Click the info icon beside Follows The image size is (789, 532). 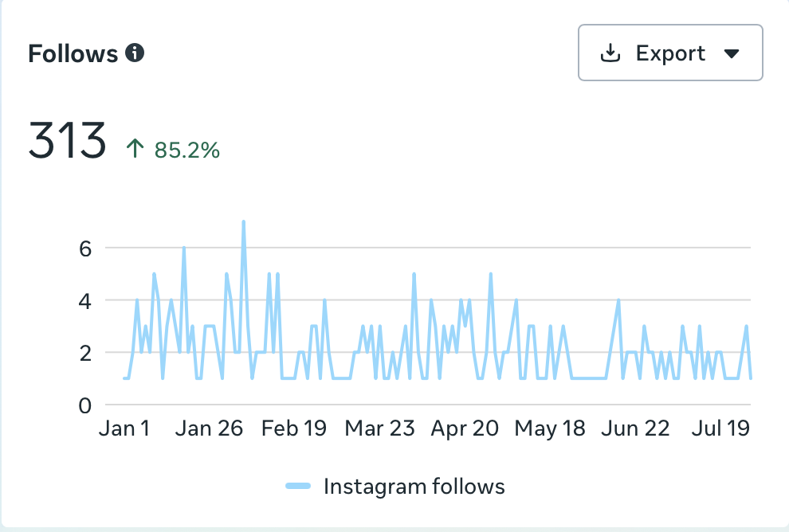click(135, 53)
